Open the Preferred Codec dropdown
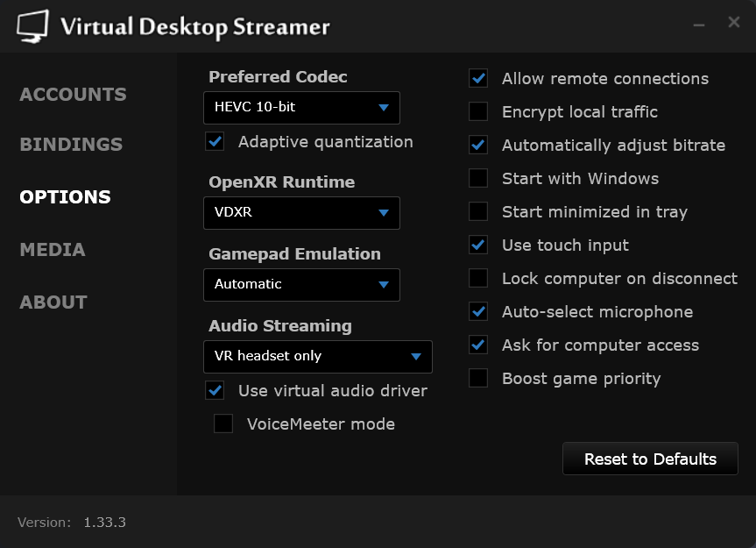This screenshot has height=548, width=756. pos(301,108)
